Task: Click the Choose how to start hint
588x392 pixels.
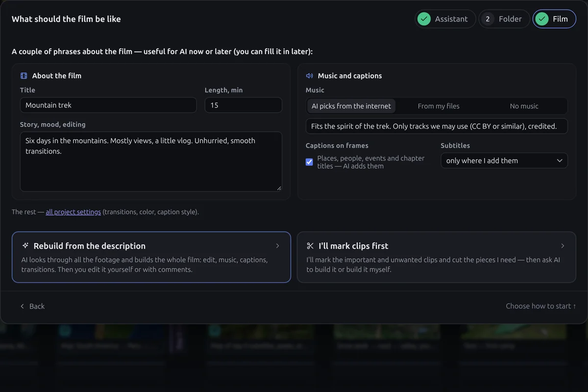Action: point(541,306)
